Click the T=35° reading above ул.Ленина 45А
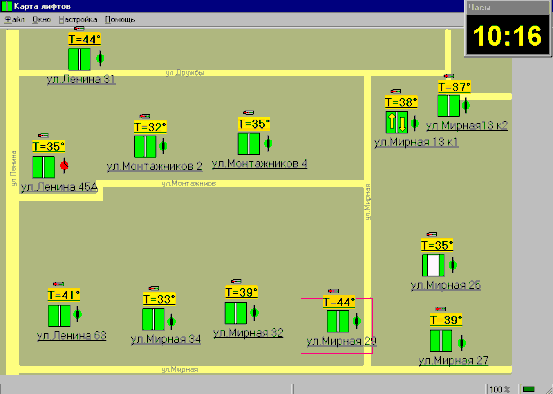This screenshot has width=553, height=394. click(x=49, y=146)
